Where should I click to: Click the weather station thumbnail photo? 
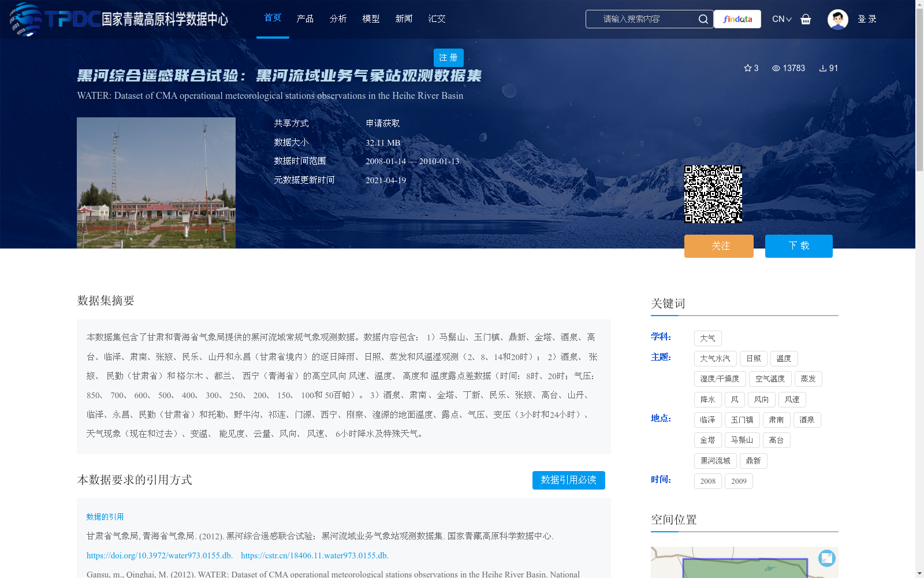(x=156, y=183)
